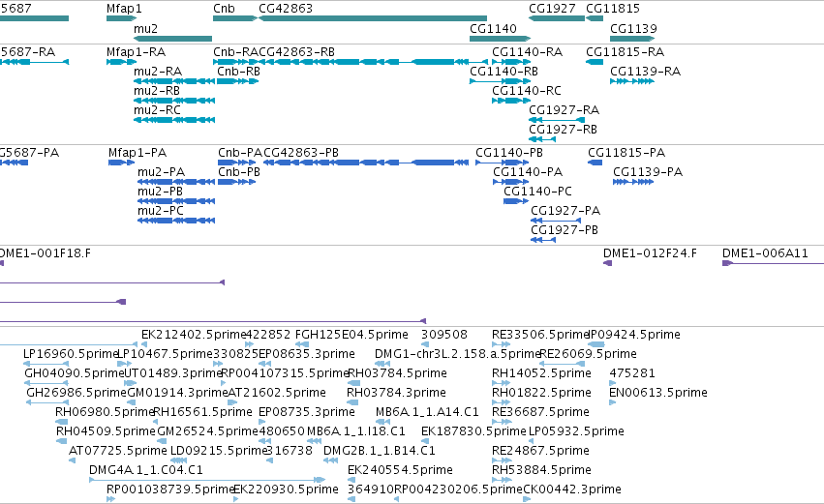Click the mu2-PB protein label
824x504 pixels.
[x=161, y=192]
